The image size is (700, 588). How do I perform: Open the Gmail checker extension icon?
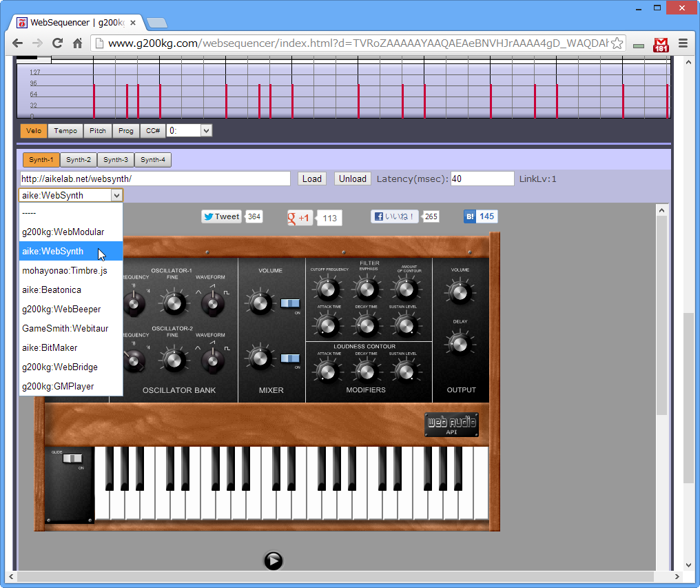pyautogui.click(x=661, y=44)
